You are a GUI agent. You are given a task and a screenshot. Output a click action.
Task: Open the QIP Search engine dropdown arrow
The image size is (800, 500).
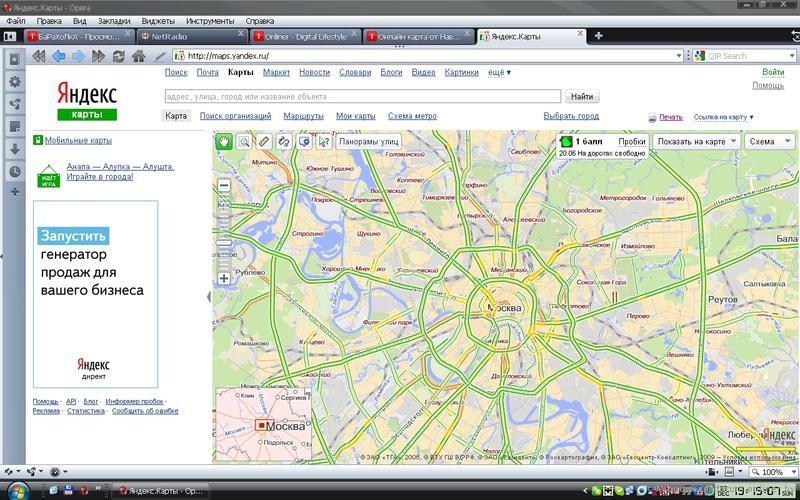click(x=792, y=56)
